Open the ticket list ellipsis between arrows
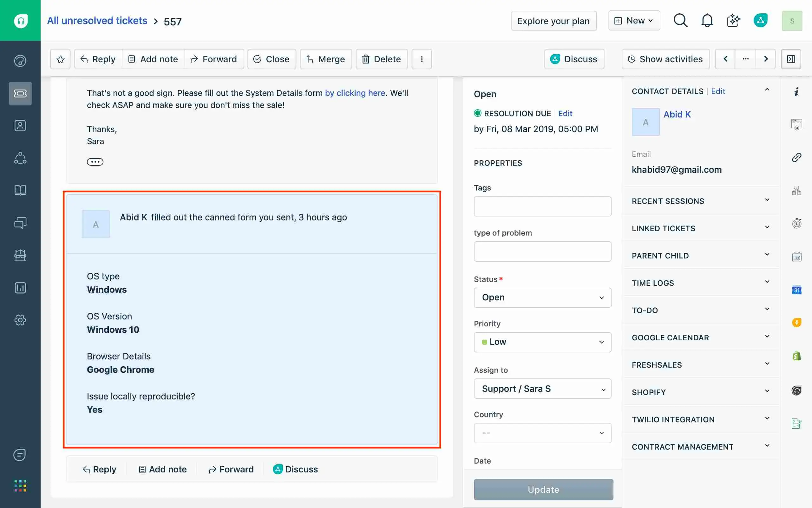This screenshot has height=508, width=812. pyautogui.click(x=746, y=59)
